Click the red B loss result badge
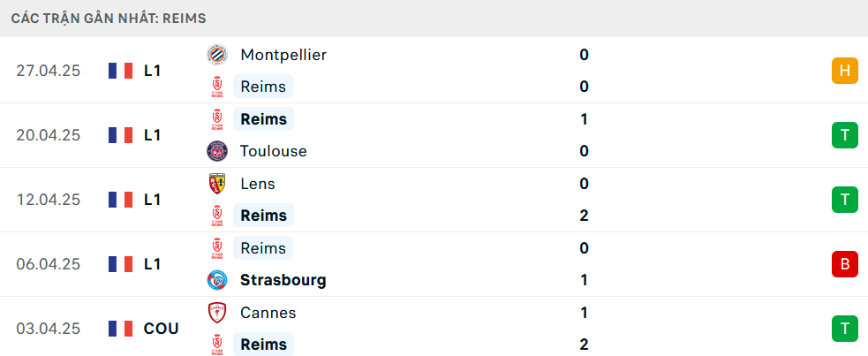 (x=845, y=264)
